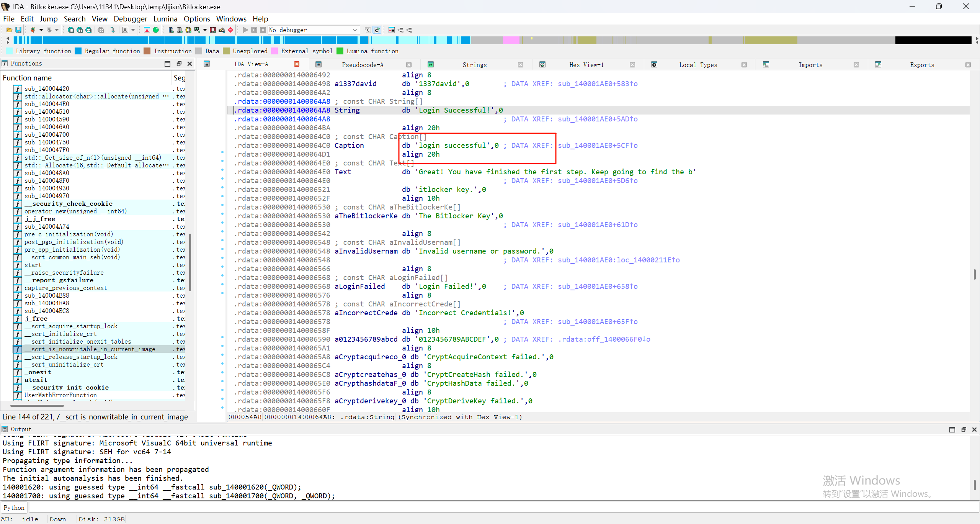Expand dropdown next to the 'A' text icon
The height and width of the screenshot is (524, 980).
click(x=133, y=30)
